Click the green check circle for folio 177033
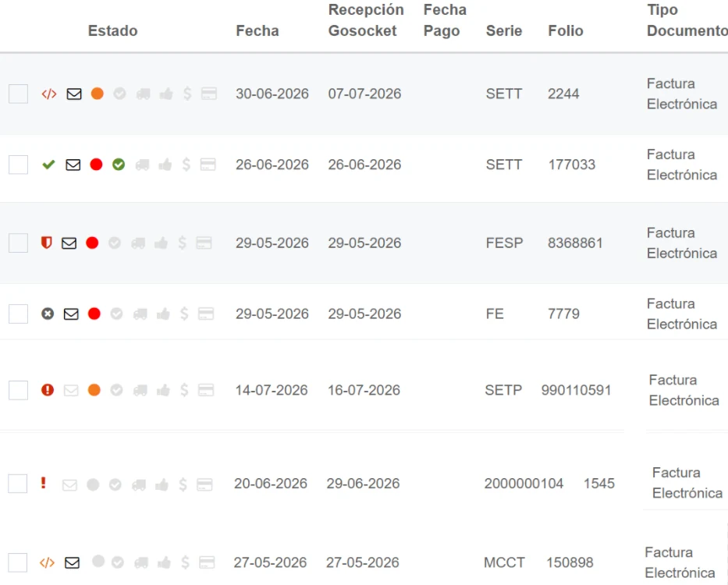This screenshot has height=585, width=728. [x=119, y=165]
